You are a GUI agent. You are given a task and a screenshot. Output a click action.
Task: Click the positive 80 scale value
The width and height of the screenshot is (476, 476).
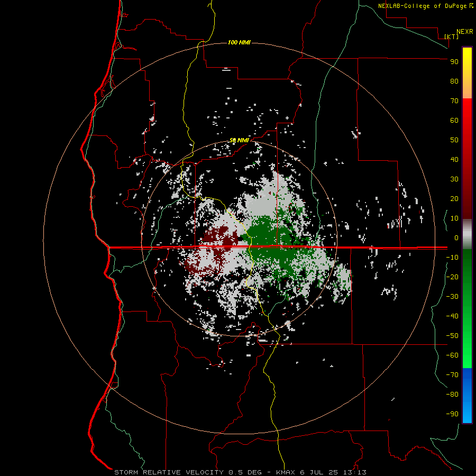point(454,81)
